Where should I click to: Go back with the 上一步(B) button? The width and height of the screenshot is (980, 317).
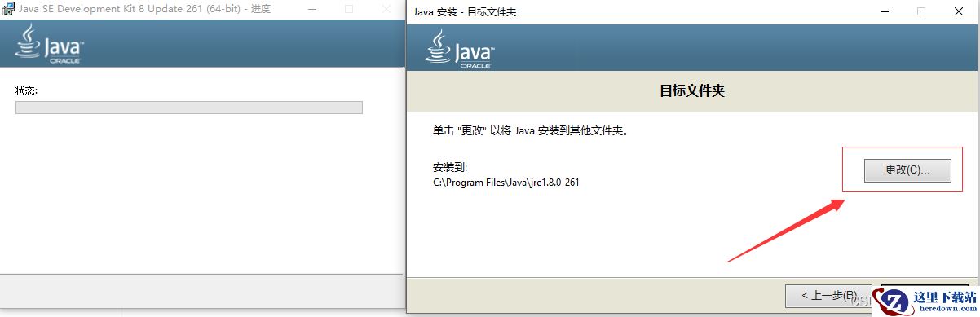pyautogui.click(x=828, y=295)
